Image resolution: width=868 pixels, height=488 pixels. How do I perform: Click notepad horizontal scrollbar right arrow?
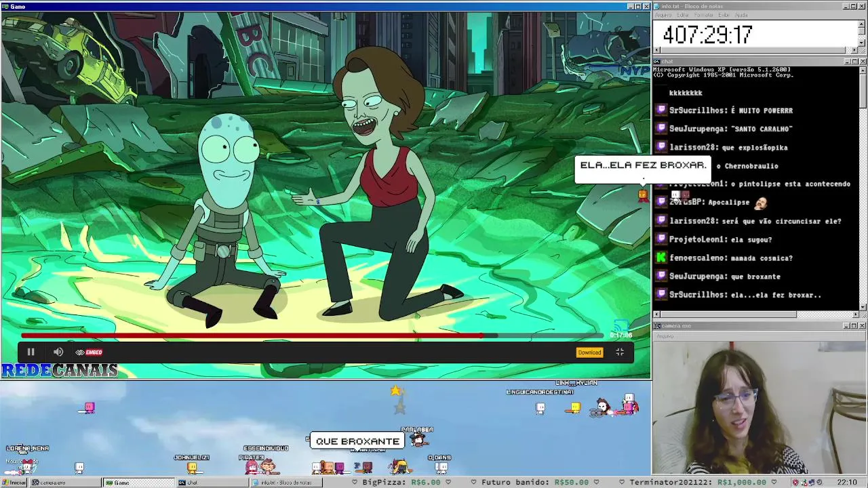tap(854, 50)
